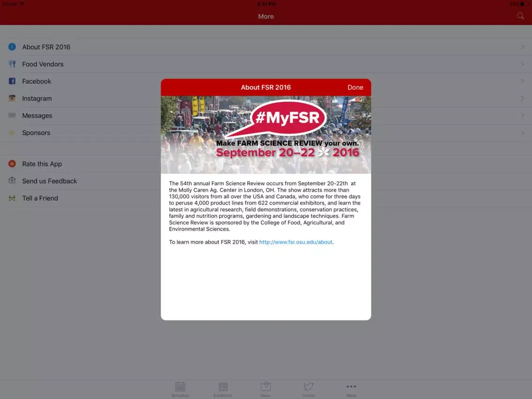Screen dimensions: 532x399
Task: Open the Twitter tab
Action: coord(309,389)
